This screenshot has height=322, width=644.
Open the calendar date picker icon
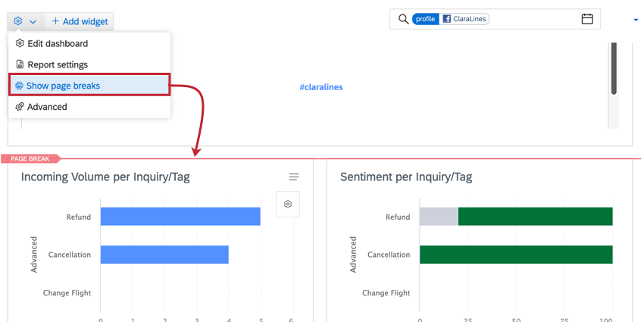click(587, 19)
